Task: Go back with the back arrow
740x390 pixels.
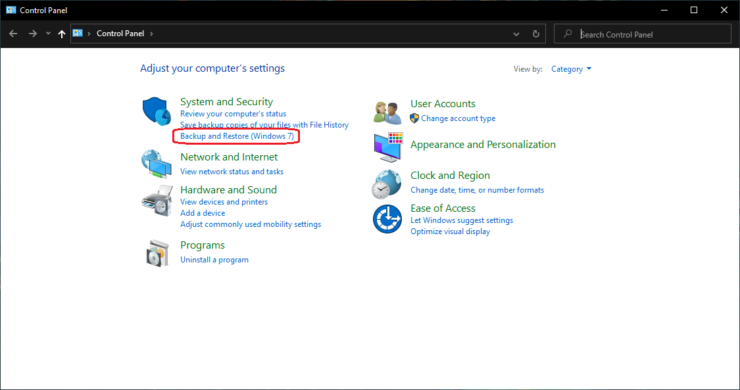Action: pyautogui.click(x=13, y=34)
